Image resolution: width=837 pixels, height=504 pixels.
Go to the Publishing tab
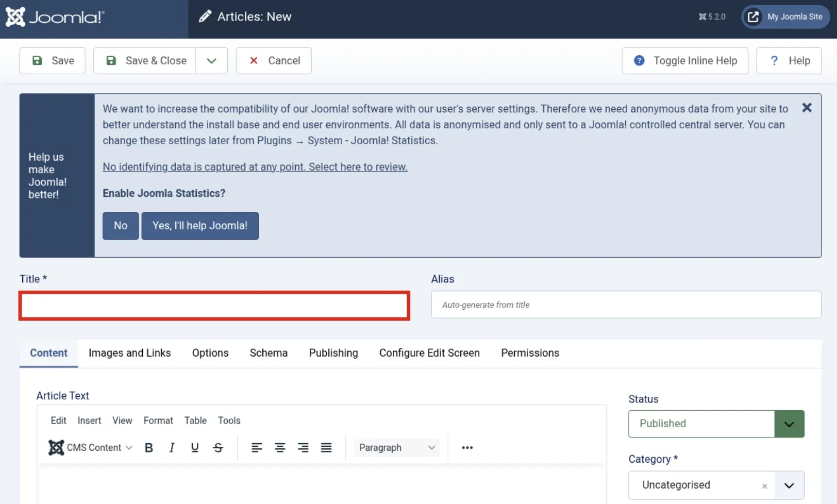[333, 353]
